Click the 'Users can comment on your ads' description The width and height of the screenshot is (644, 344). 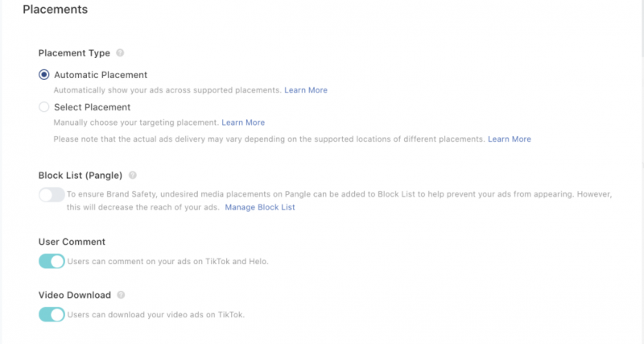[x=168, y=261]
